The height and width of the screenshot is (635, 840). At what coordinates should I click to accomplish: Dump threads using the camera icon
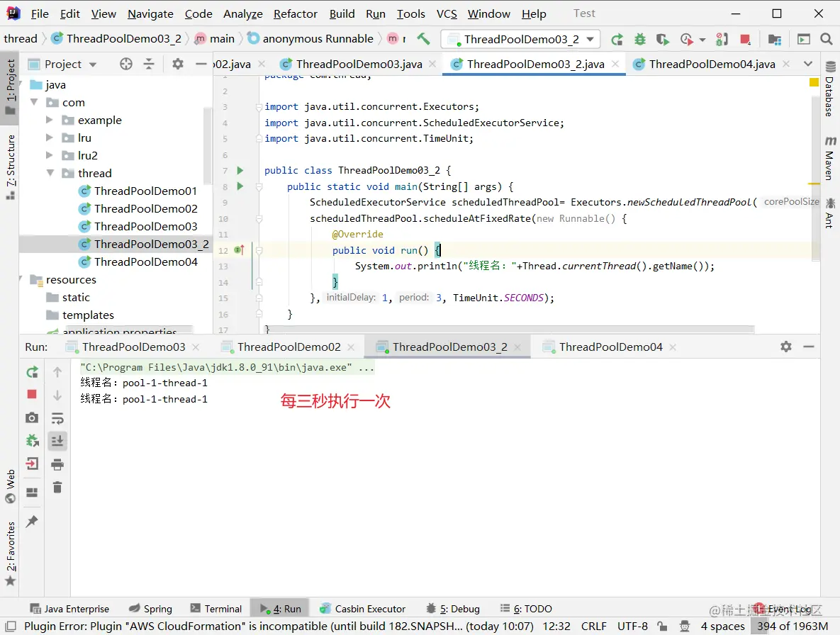[x=32, y=417]
